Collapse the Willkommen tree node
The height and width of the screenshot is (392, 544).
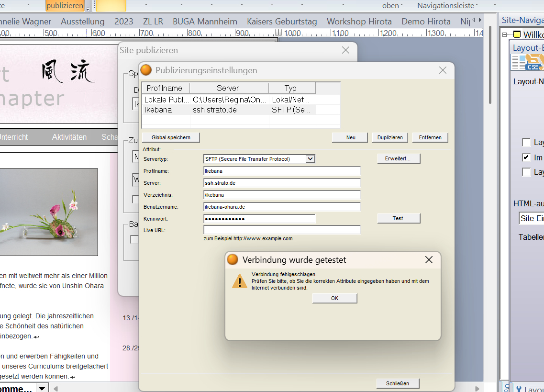[504, 34]
